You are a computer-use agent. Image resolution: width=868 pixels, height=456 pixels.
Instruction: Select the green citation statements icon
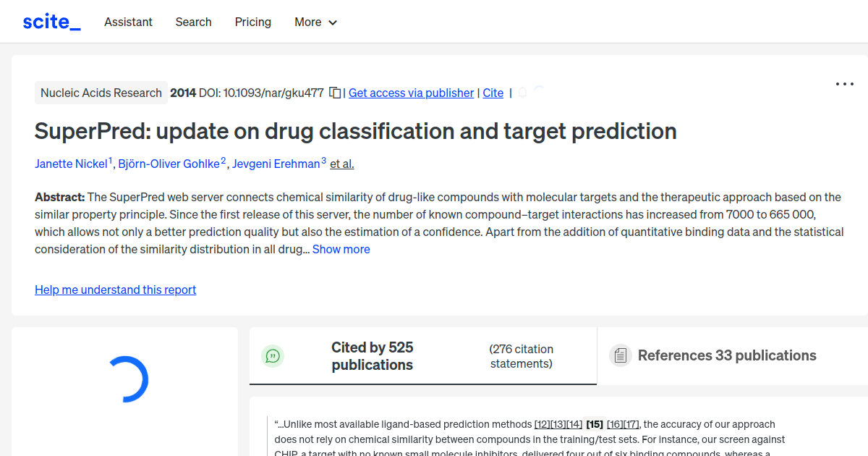(x=273, y=355)
